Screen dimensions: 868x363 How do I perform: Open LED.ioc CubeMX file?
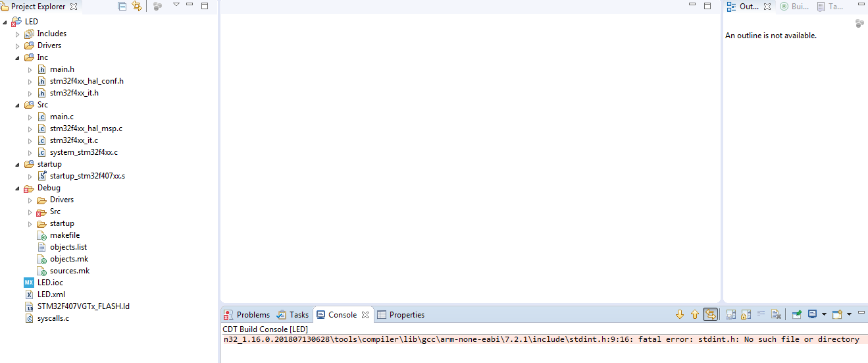[x=51, y=283]
